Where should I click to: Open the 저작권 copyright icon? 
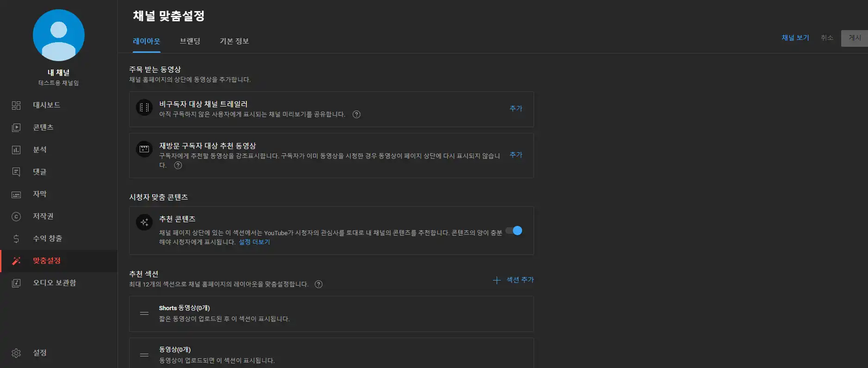click(16, 216)
